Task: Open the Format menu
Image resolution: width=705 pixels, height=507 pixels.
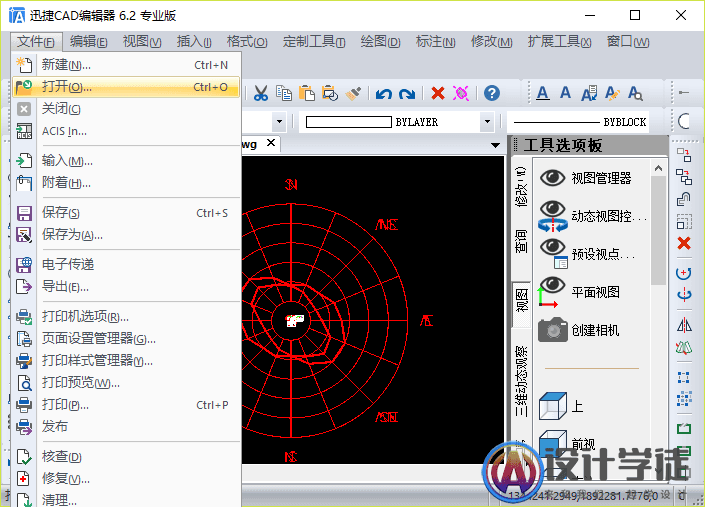Action: (x=247, y=42)
